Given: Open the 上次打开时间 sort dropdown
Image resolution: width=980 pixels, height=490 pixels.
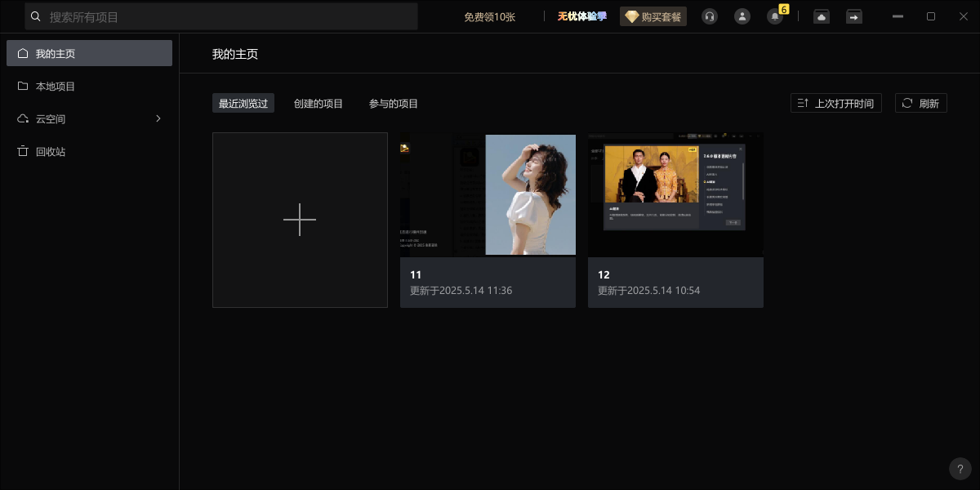Looking at the screenshot, I should [835, 102].
